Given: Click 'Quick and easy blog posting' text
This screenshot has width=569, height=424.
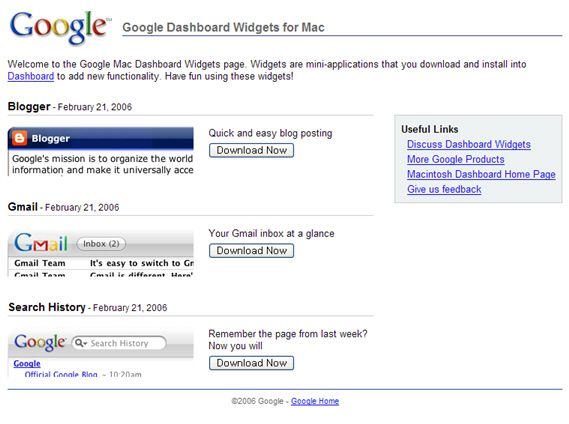Looking at the screenshot, I should click(270, 133).
